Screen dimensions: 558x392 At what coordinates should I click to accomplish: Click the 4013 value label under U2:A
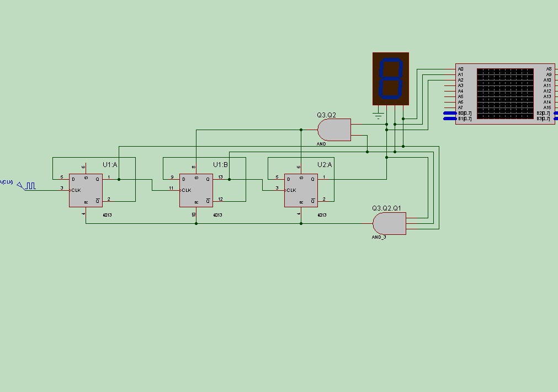coord(322,215)
